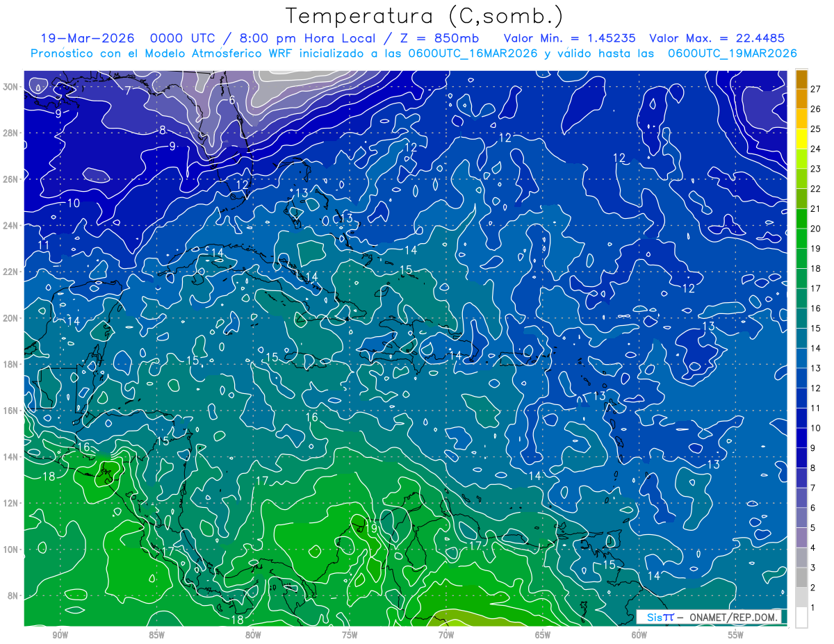This screenshot has height=644, width=834.
Task: Click the white swatch below legend value 1
Action: click(801, 617)
